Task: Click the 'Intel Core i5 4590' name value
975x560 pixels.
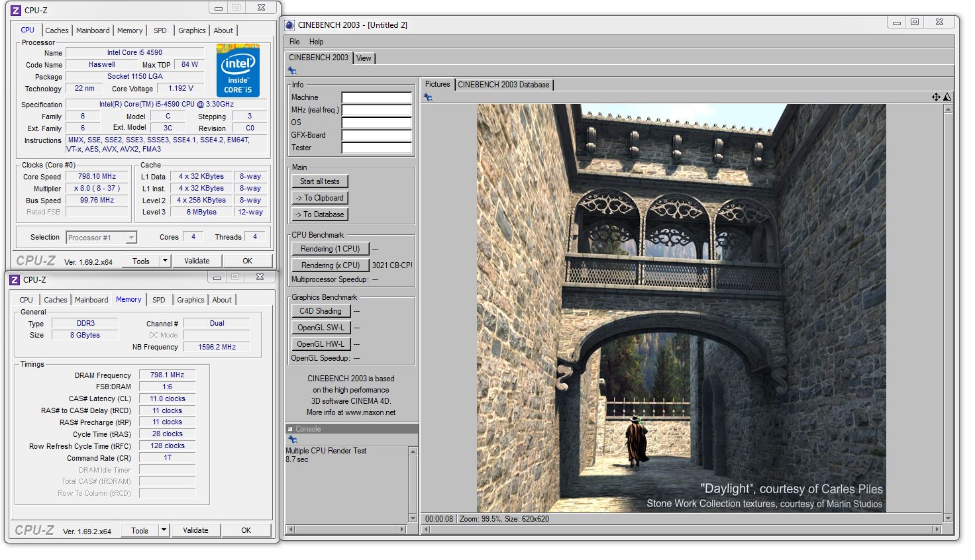Action: pyautogui.click(x=134, y=52)
